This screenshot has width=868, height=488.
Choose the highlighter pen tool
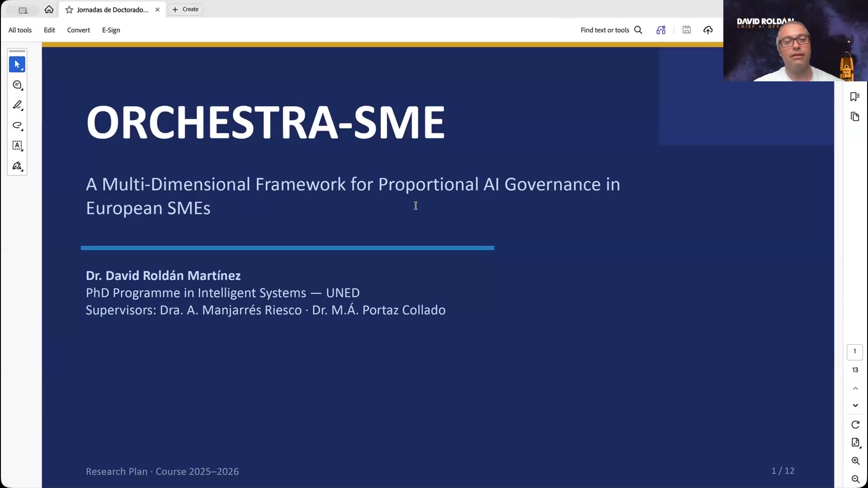coord(17,105)
